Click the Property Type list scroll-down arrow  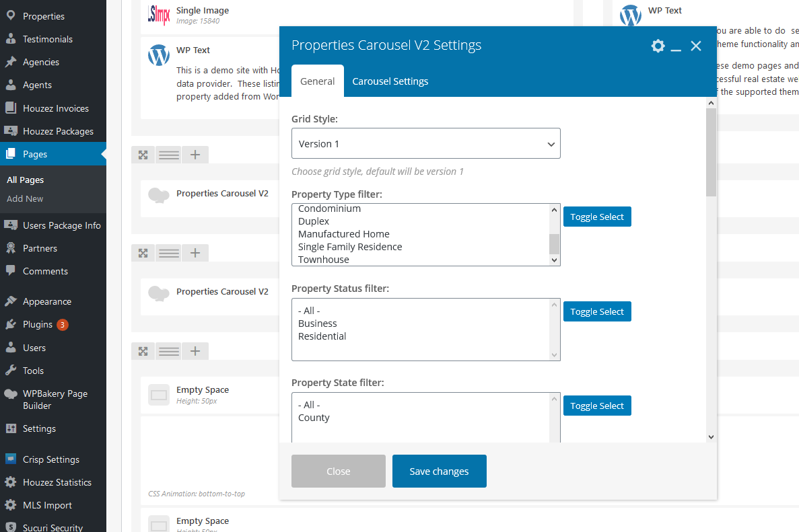pos(555,260)
